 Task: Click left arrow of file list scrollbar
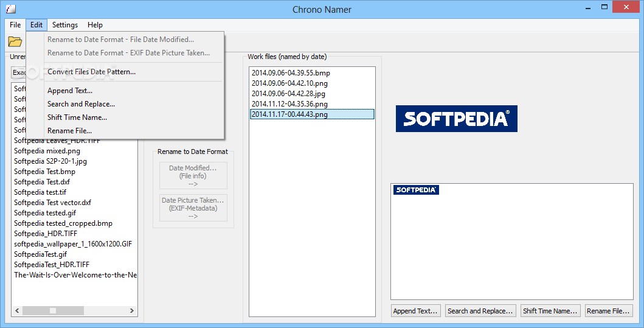17,311
